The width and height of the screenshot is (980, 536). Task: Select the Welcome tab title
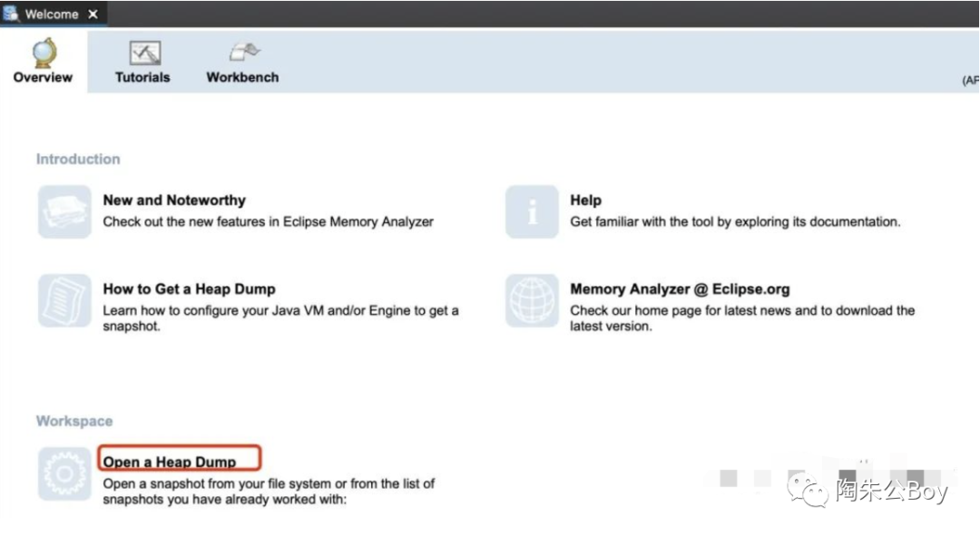(x=52, y=14)
